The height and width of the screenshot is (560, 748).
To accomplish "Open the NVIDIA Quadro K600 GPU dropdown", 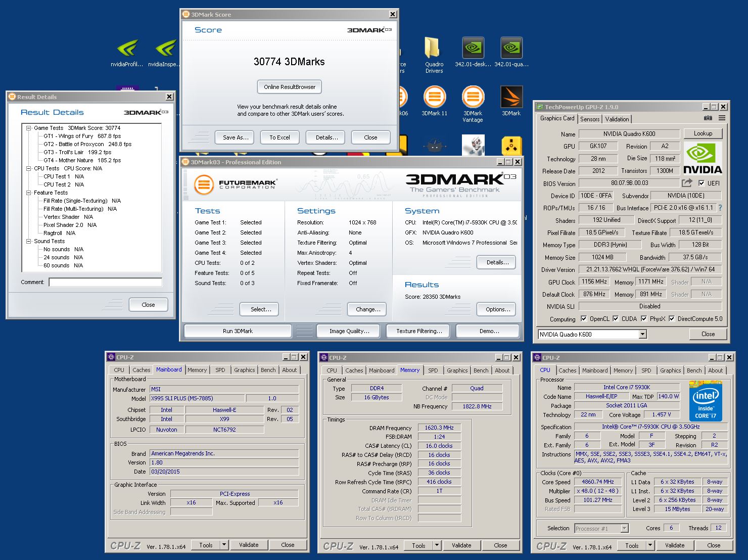I will [642, 334].
